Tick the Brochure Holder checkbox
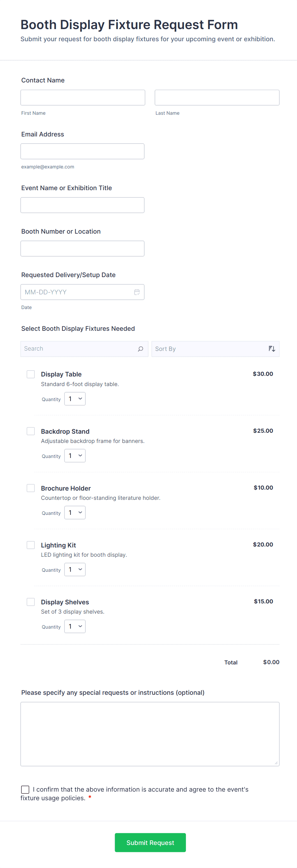This screenshot has width=297, height=868. click(31, 488)
